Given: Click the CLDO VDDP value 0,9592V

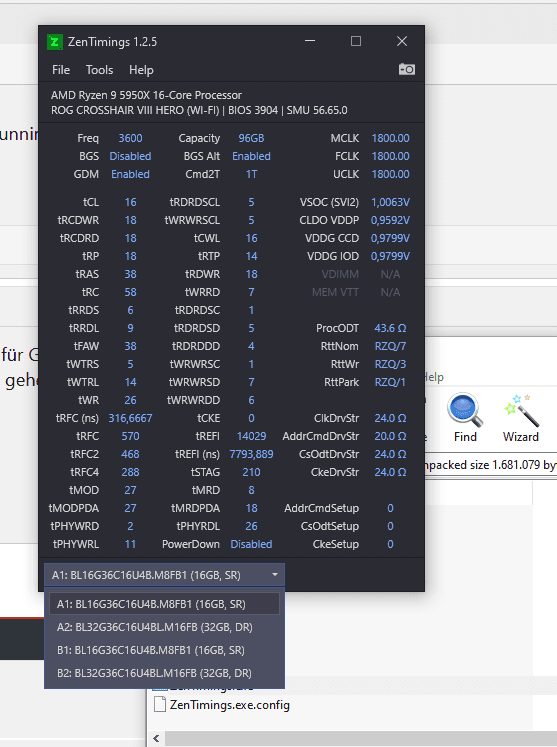Looking at the screenshot, I should (x=390, y=221).
